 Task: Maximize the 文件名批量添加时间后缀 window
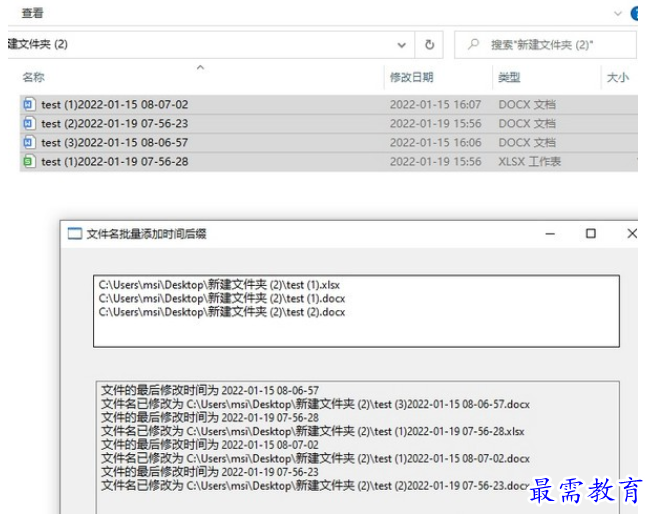click(590, 234)
